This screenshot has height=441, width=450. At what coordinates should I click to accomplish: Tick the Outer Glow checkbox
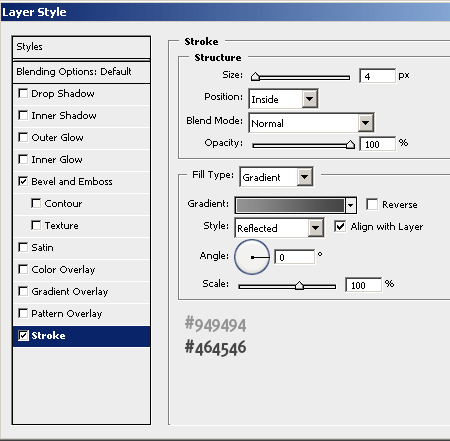tap(23, 137)
